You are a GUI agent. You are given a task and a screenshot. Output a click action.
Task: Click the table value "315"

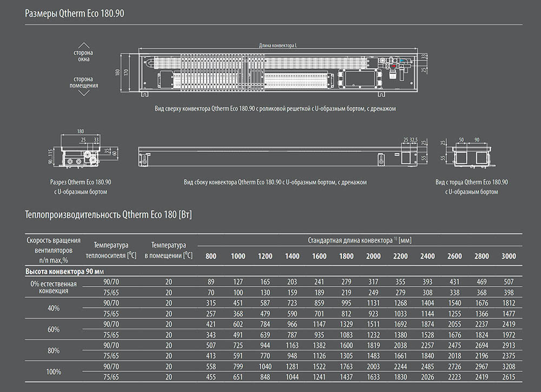pyautogui.click(x=211, y=303)
